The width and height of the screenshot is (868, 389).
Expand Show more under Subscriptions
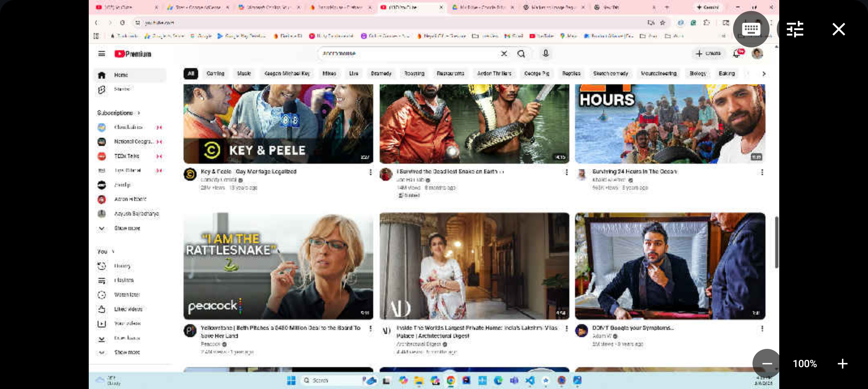(127, 229)
